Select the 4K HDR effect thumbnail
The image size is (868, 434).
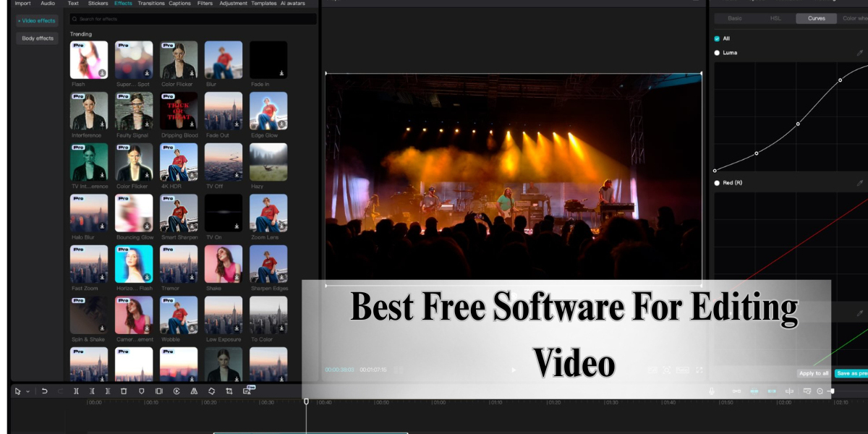tap(179, 162)
